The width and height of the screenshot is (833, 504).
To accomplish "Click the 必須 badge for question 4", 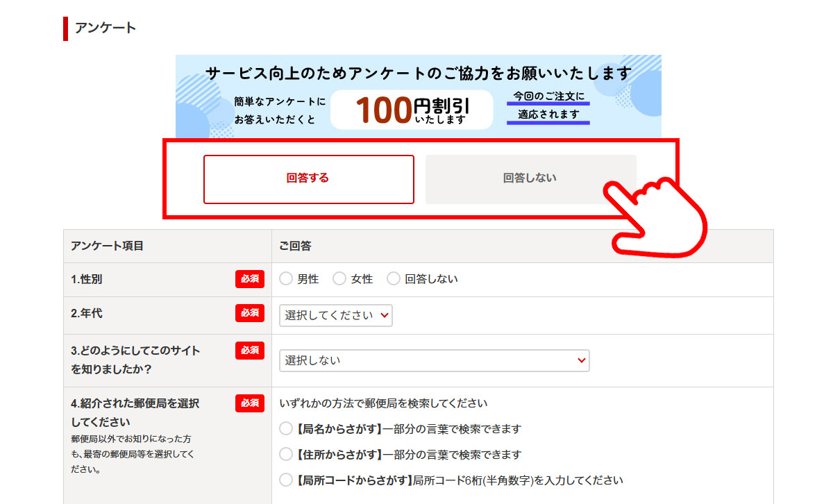I will pyautogui.click(x=249, y=403).
